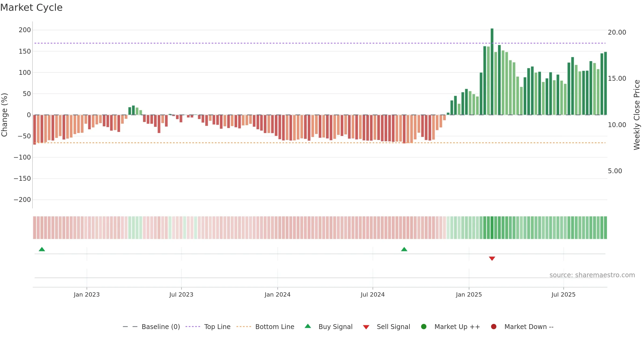
Task: Click the 5.00 price tick label
Action: coord(615,171)
